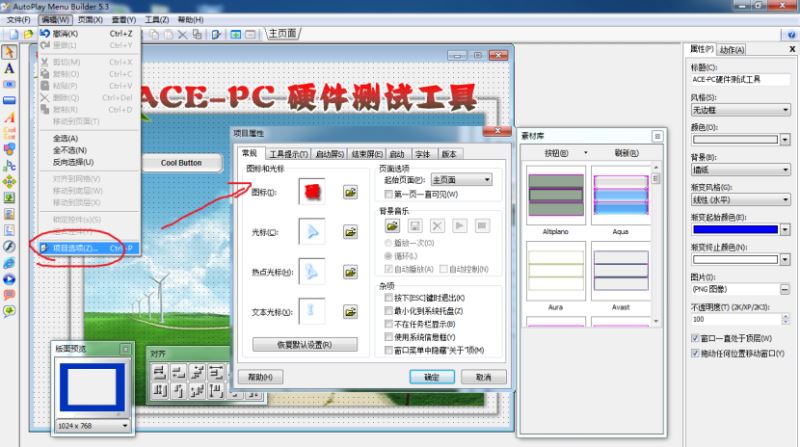Browse for the cursor (光标) file
The height and width of the screenshot is (447, 800).
(351, 232)
